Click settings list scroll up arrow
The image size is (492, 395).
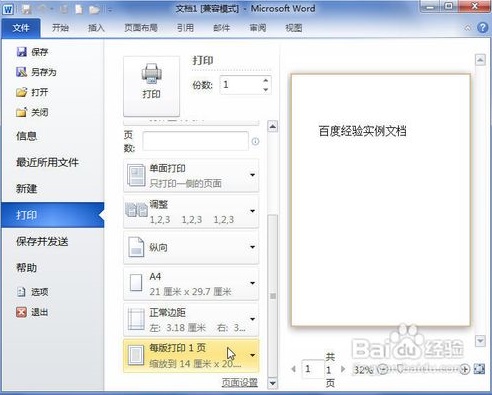pyautogui.click(x=273, y=127)
